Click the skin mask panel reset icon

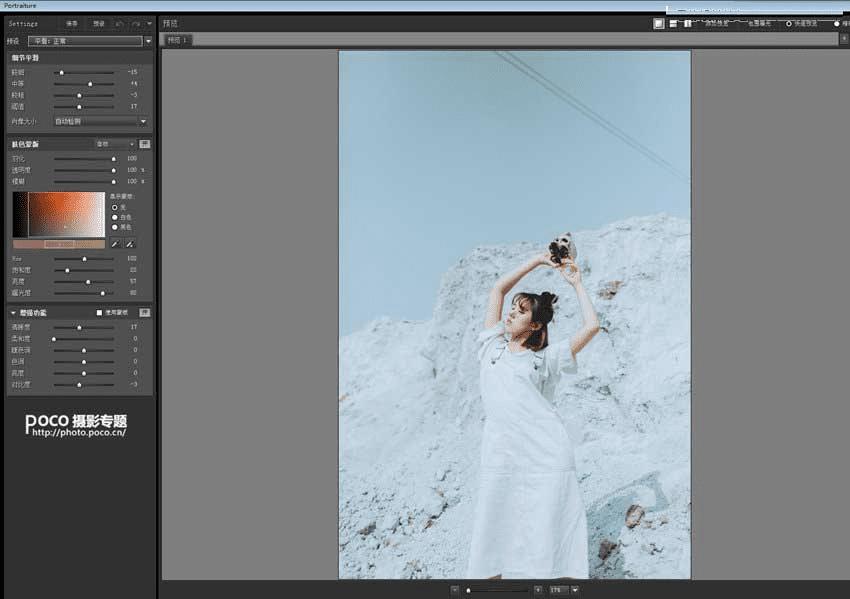(x=145, y=144)
